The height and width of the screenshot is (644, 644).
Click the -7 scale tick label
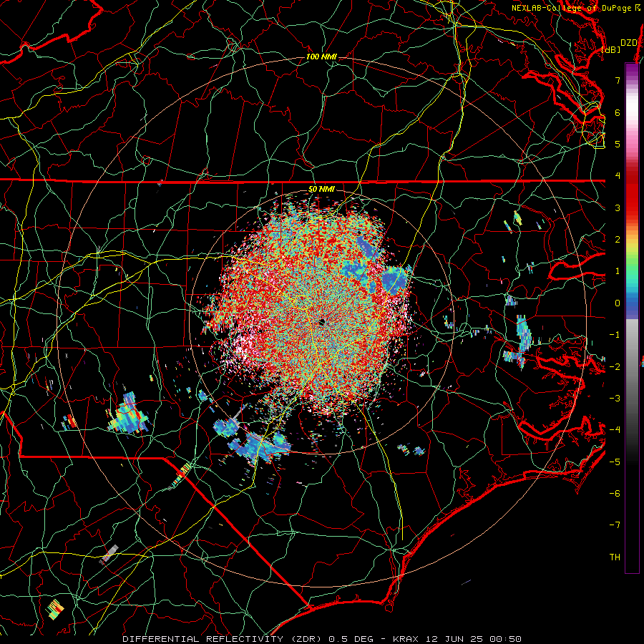click(615, 525)
